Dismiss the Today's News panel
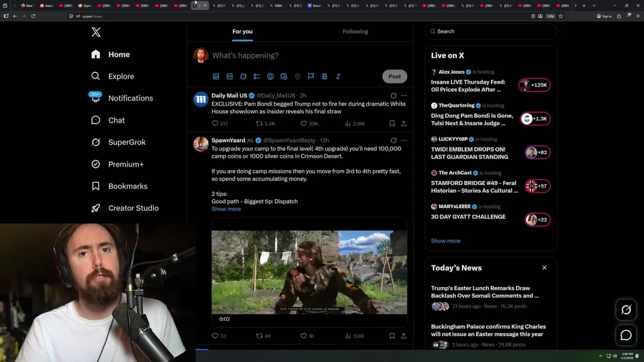 (544, 267)
